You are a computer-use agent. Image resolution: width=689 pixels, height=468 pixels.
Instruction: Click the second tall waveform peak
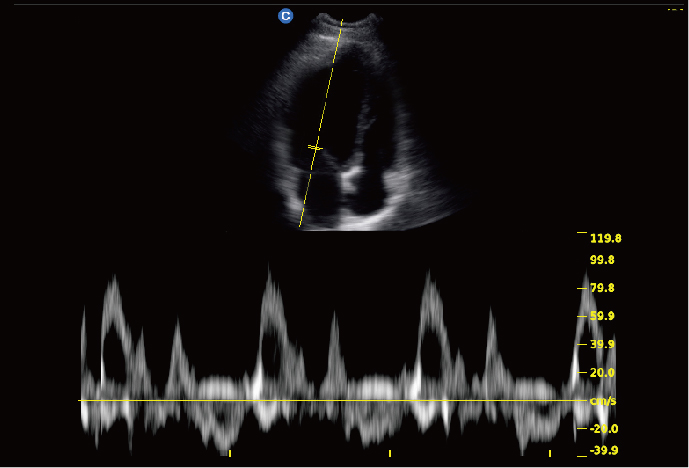click(269, 275)
